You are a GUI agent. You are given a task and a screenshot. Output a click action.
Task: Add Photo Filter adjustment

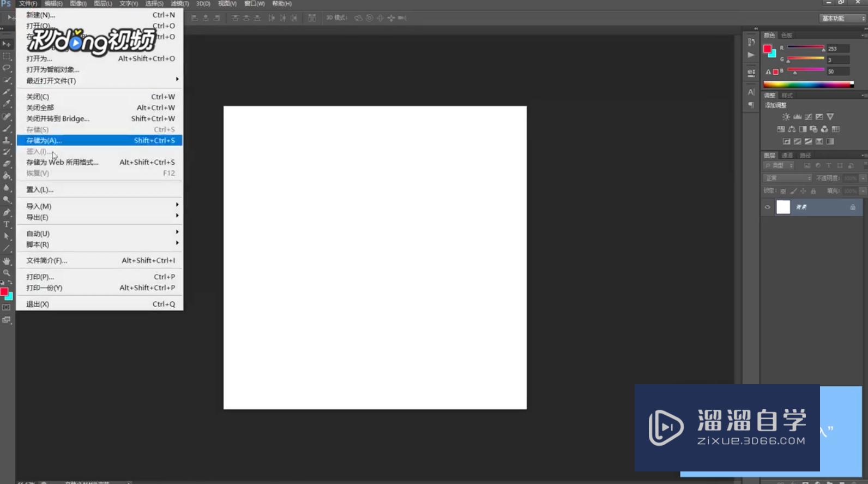813,129
